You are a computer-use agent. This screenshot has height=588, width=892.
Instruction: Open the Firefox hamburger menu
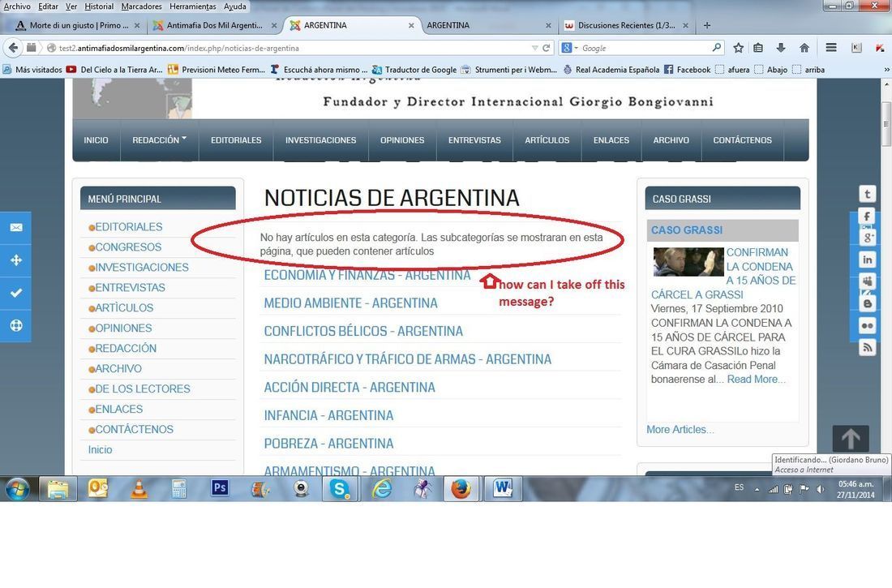[831, 48]
